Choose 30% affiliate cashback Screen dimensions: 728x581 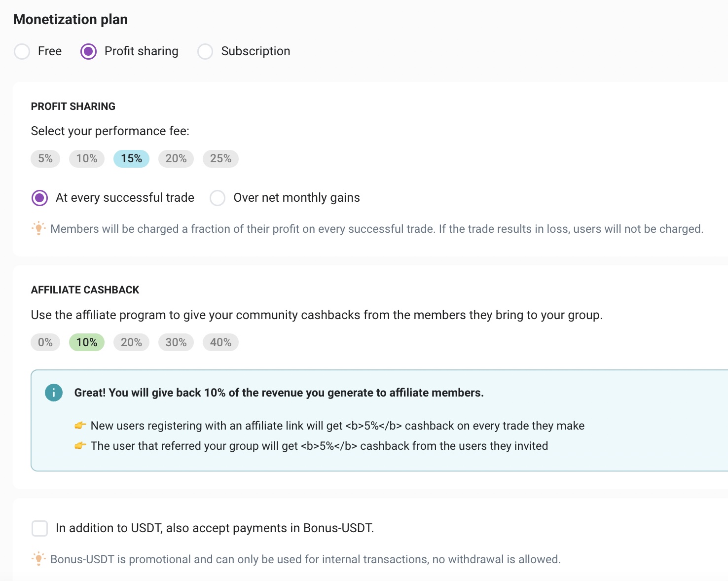click(176, 342)
